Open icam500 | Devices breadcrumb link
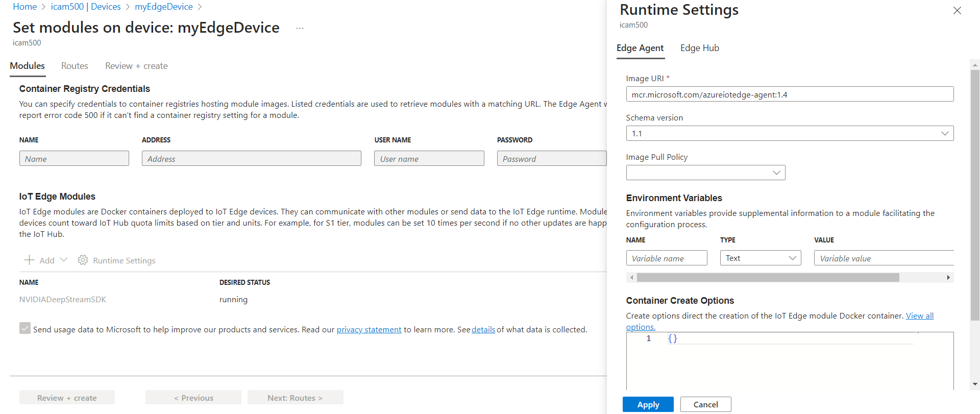980x414 pixels. [x=86, y=7]
